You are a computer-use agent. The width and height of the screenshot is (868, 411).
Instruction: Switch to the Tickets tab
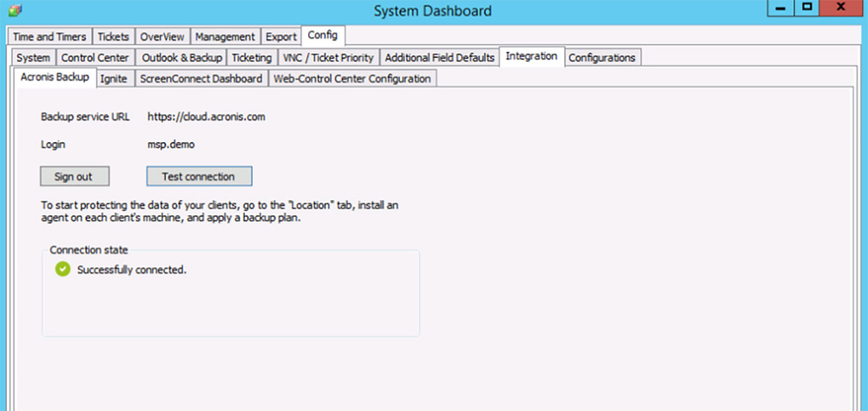coord(114,36)
